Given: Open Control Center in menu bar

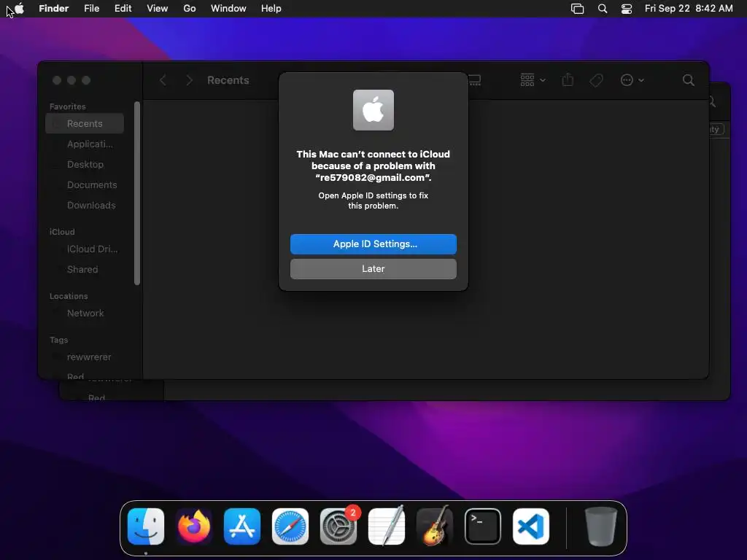Looking at the screenshot, I should coord(627,9).
